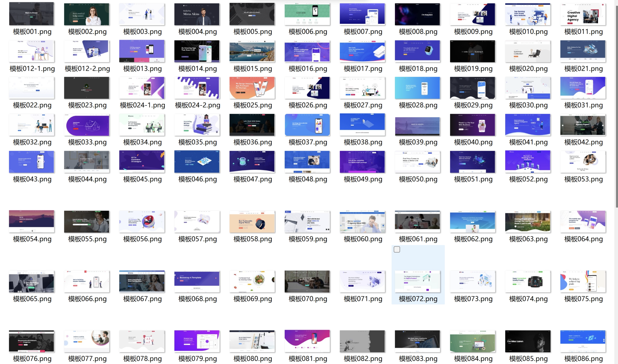This screenshot has width=618, height=364.
Task: Uncheck the selection checkbox on 模板072.png
Action: click(397, 249)
